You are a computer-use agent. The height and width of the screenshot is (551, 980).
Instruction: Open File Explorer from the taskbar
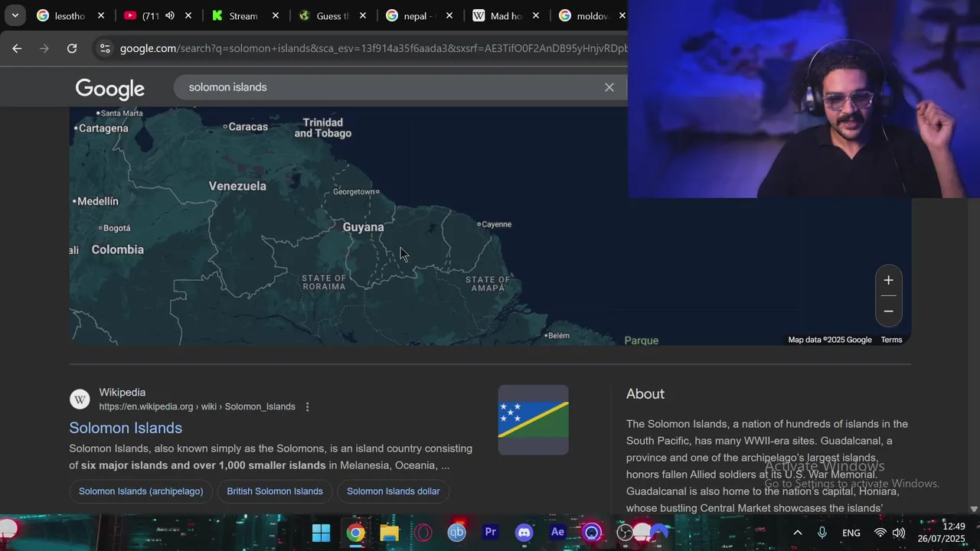[x=390, y=533]
